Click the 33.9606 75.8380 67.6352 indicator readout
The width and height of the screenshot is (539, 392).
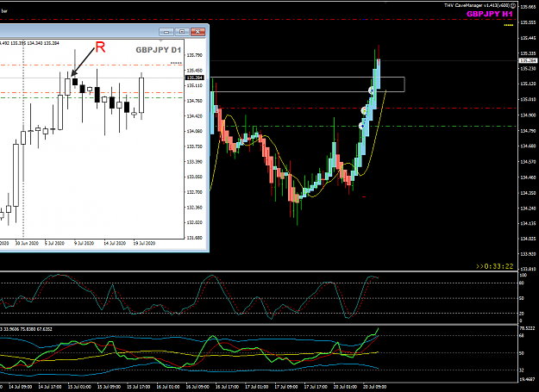(x=27, y=329)
